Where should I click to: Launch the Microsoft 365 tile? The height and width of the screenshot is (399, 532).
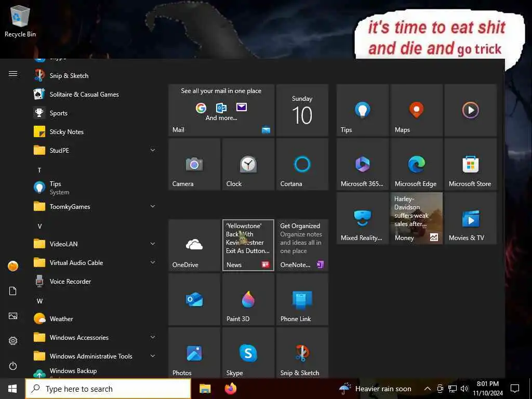pyautogui.click(x=362, y=164)
